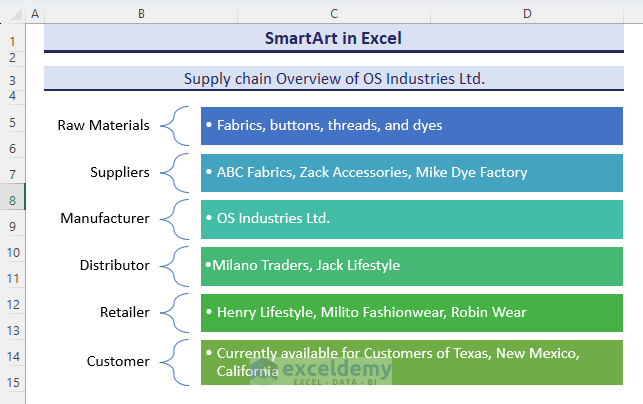The height and width of the screenshot is (404, 643).
Task: Click the 'Milano Traders, Jack Lifestyle' box
Action: tap(412, 266)
